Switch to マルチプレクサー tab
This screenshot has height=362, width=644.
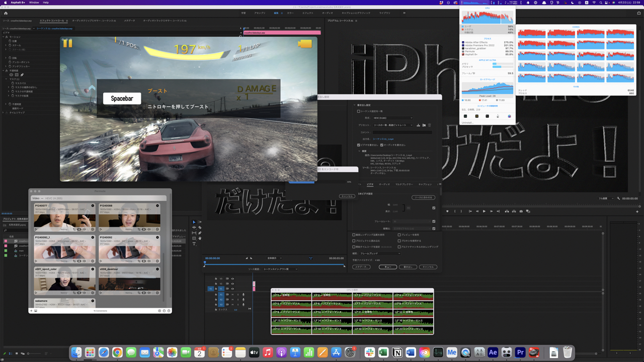click(x=404, y=185)
